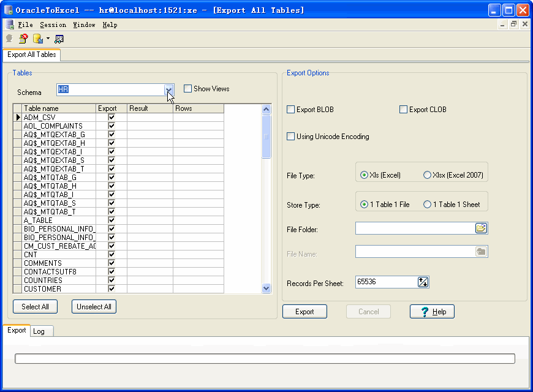The width and height of the screenshot is (533, 392).
Task: Click the Result column header
Action: [150, 108]
